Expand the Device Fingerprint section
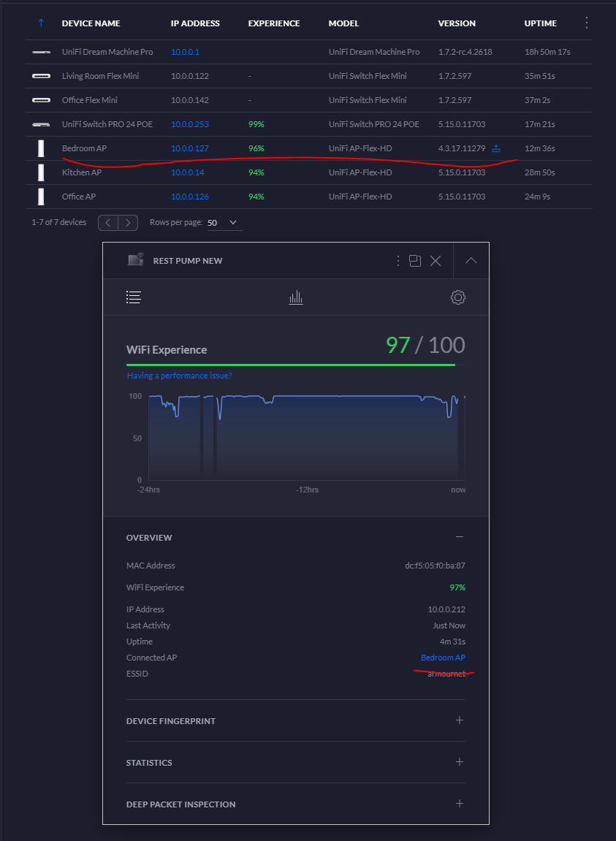Image resolution: width=616 pixels, height=841 pixels. point(459,720)
